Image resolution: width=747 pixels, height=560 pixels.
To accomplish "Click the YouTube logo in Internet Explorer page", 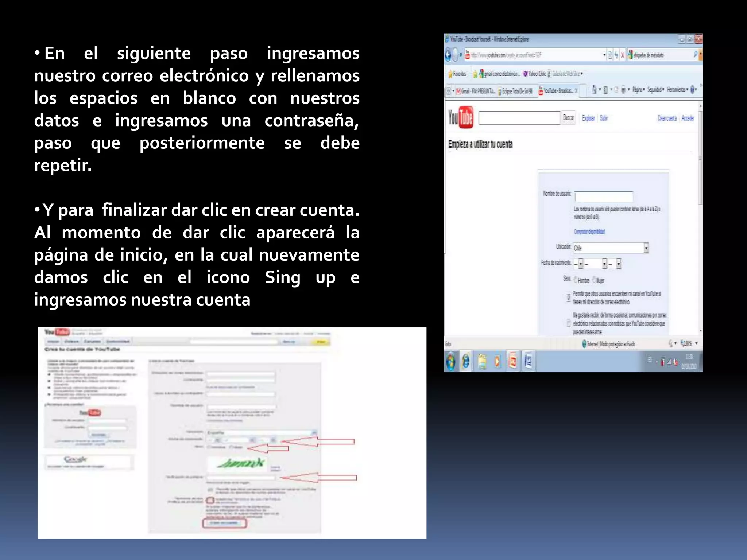I will pos(461,117).
